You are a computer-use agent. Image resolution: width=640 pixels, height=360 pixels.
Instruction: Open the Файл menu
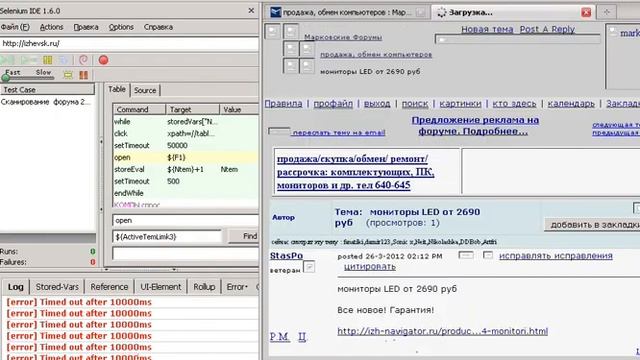(x=15, y=27)
